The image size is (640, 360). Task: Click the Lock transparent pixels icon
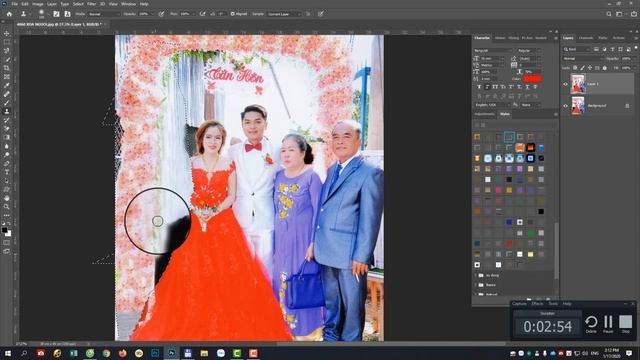coord(575,68)
